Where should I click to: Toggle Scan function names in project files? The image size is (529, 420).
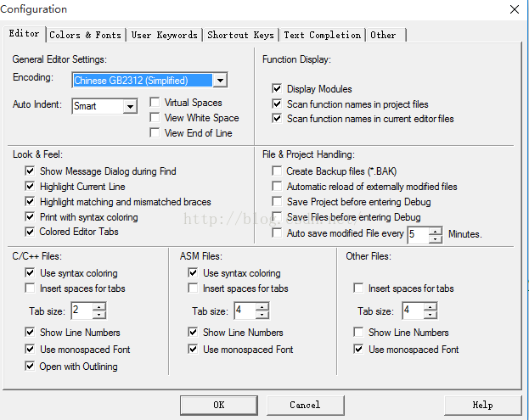277,104
